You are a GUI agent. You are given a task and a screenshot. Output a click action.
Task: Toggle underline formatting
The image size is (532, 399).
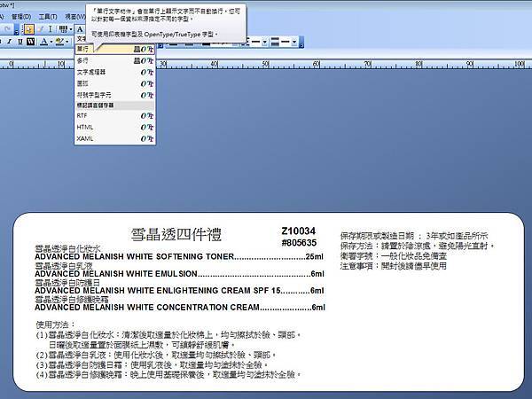coord(20,42)
